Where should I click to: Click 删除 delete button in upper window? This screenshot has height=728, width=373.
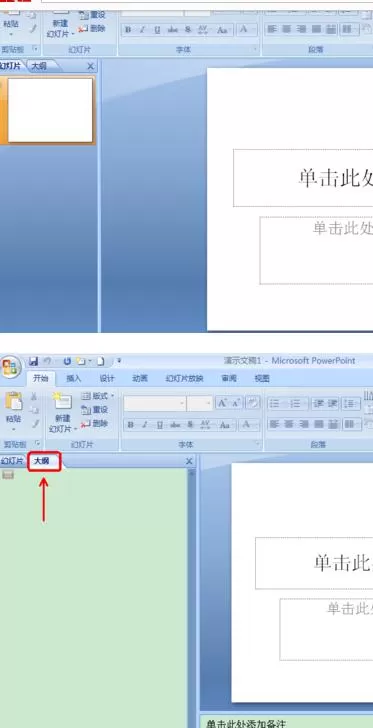tap(92, 28)
